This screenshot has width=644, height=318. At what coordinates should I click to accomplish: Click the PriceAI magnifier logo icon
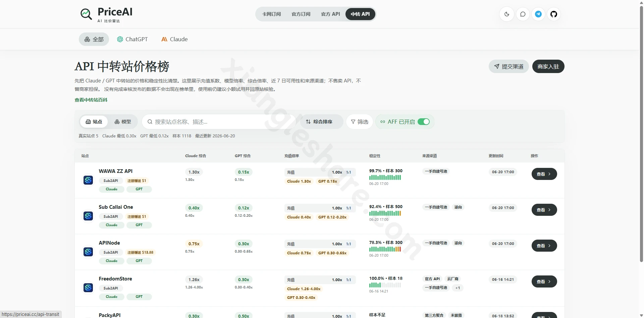point(86,14)
